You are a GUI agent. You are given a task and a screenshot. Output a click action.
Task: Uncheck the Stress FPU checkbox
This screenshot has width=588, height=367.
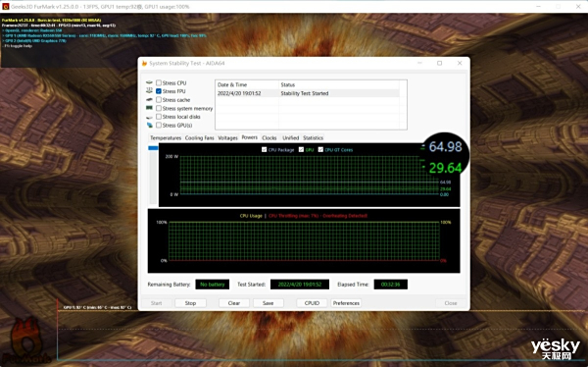pyautogui.click(x=159, y=91)
